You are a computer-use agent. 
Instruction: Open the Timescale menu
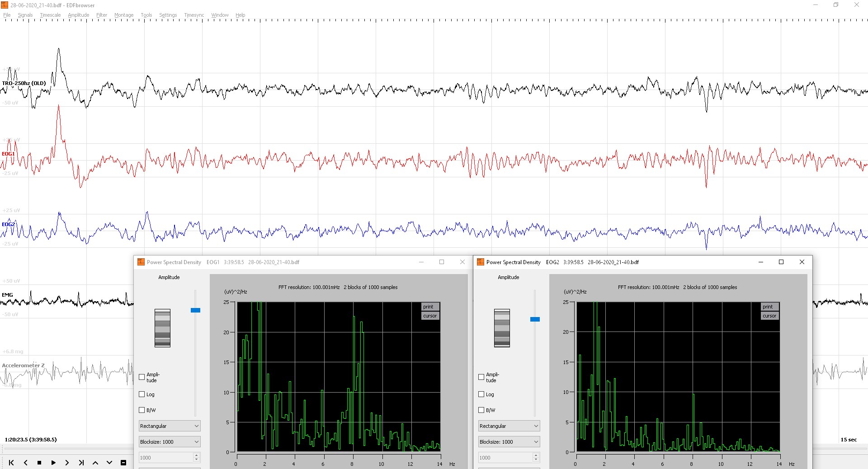click(x=50, y=15)
